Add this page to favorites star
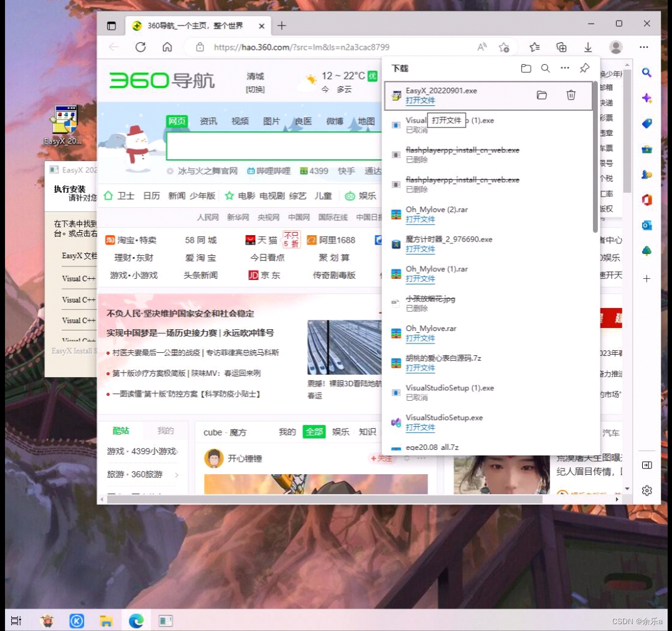 tap(505, 47)
